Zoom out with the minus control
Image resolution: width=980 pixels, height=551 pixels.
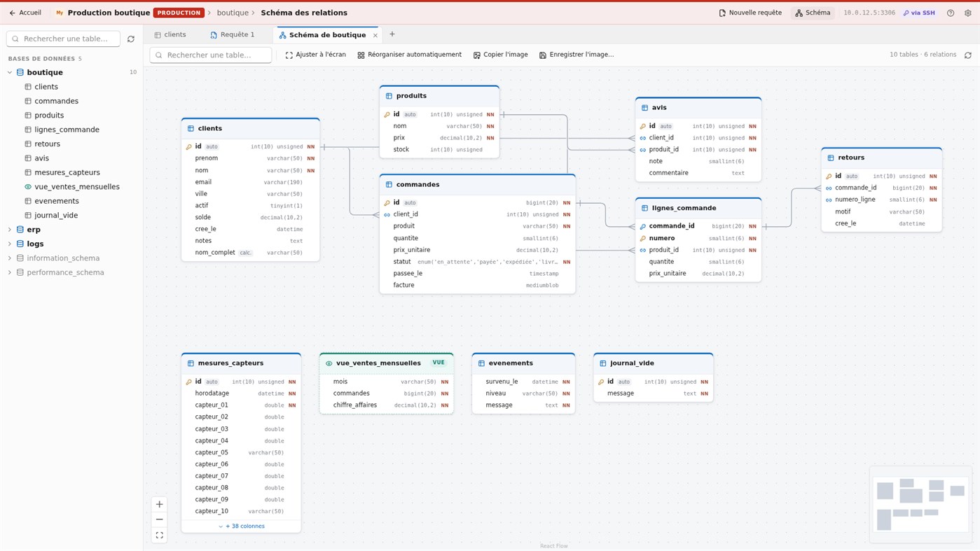(x=160, y=519)
